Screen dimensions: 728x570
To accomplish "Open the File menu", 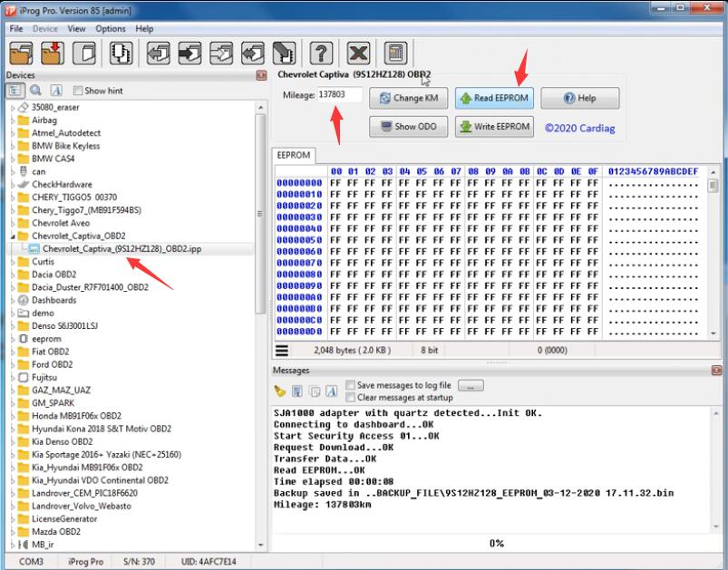I will [x=16, y=29].
